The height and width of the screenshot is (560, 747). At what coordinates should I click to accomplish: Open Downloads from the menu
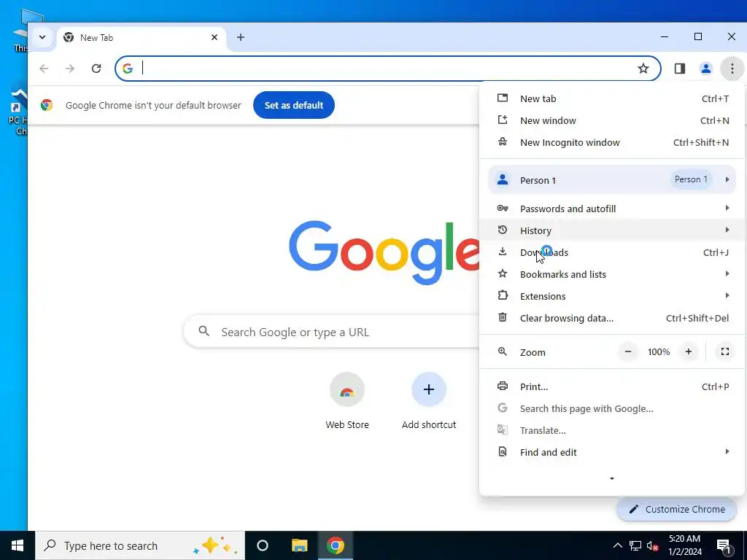(x=612, y=252)
